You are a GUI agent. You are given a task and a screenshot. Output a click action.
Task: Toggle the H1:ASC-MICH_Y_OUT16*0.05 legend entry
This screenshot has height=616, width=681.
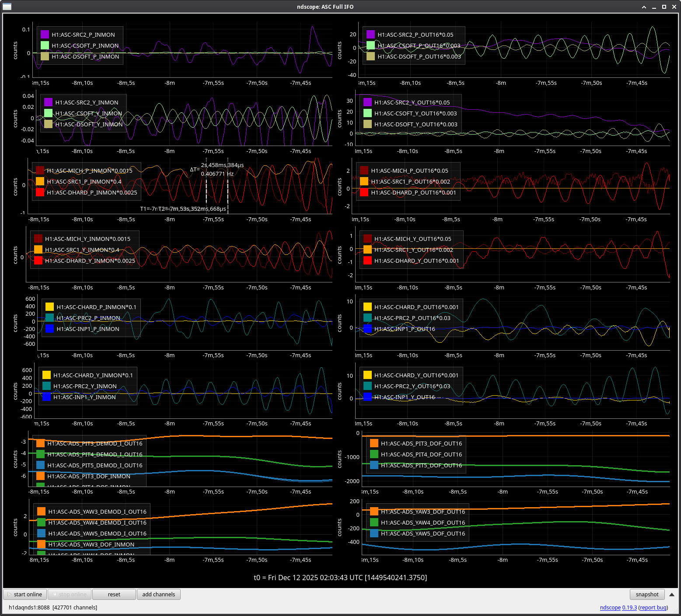point(412,239)
